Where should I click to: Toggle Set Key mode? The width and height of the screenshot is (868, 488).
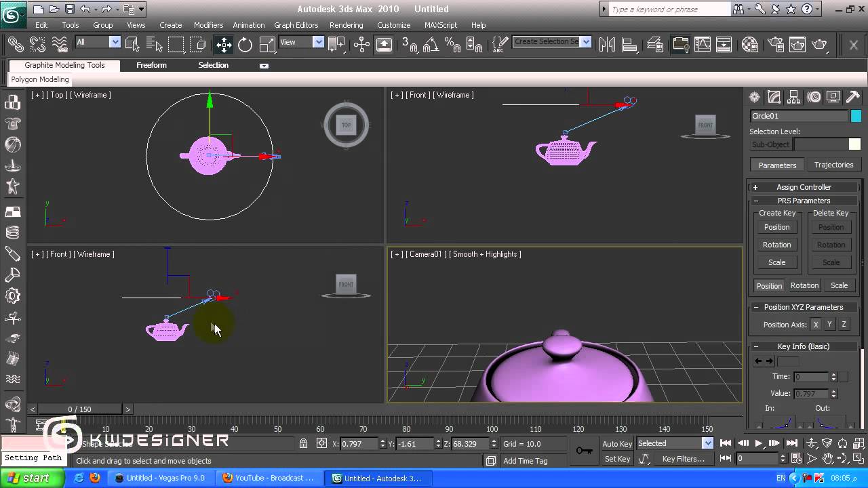coord(617,459)
